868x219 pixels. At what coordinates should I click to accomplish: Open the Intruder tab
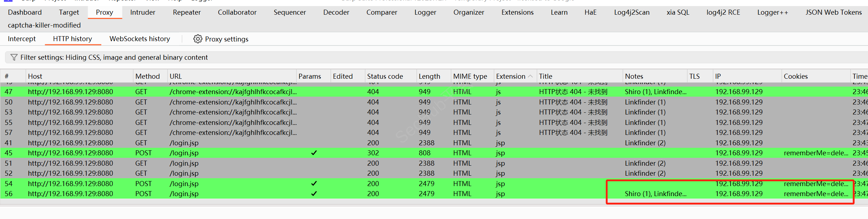click(142, 13)
